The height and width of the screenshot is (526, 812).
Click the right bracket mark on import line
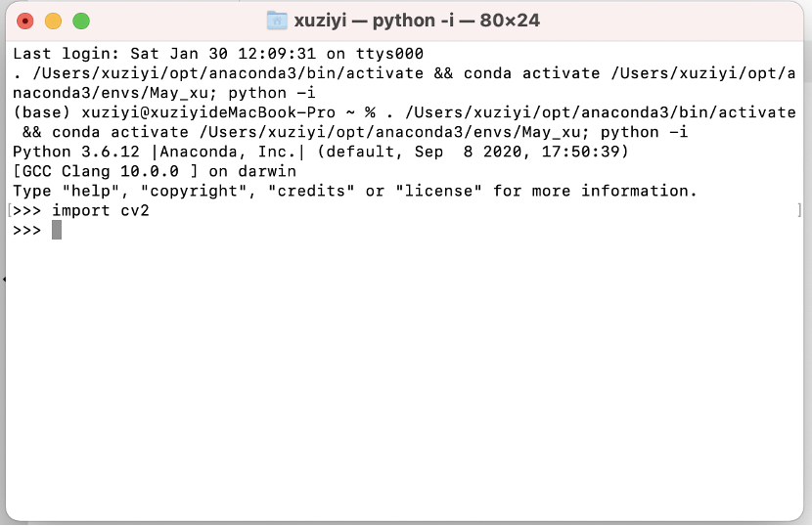point(799,210)
